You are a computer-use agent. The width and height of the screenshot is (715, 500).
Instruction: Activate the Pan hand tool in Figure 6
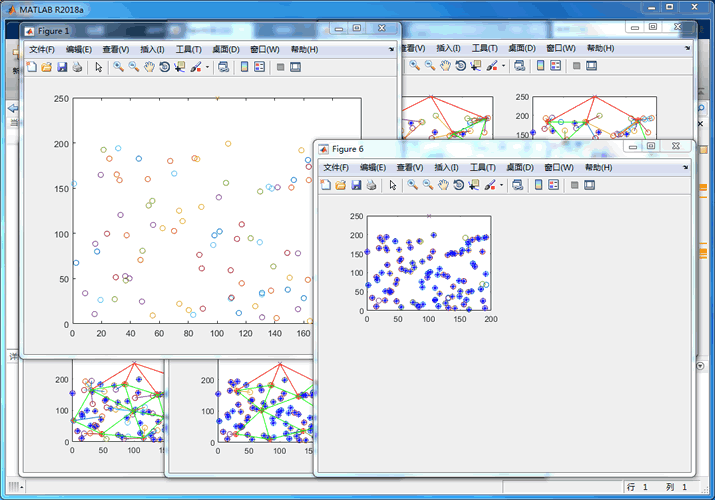442,185
